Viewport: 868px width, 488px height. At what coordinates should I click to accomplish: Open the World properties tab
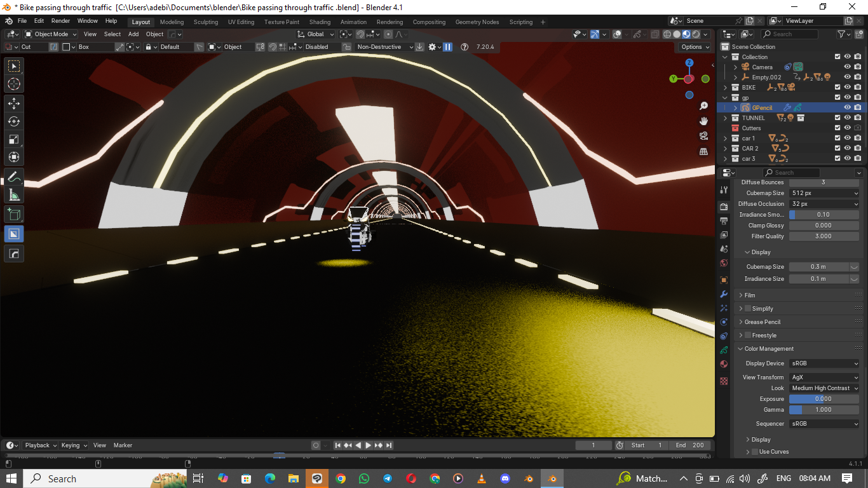724,263
